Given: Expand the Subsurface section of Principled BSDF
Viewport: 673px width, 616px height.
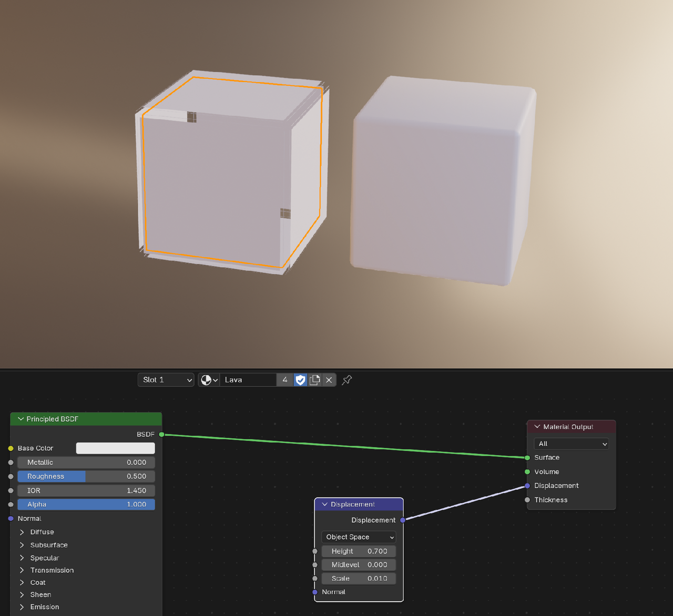Looking at the screenshot, I should [x=22, y=544].
